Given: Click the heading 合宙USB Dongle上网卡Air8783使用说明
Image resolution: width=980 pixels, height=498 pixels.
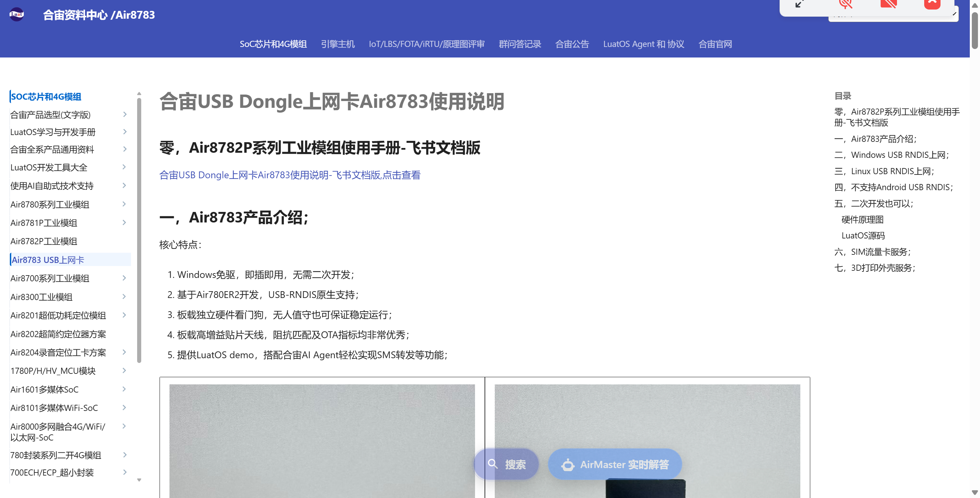Looking at the screenshot, I should (332, 102).
